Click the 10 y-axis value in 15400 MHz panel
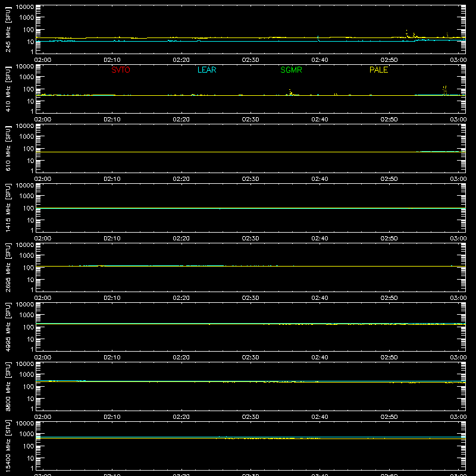The image size is (476, 476). point(30,458)
